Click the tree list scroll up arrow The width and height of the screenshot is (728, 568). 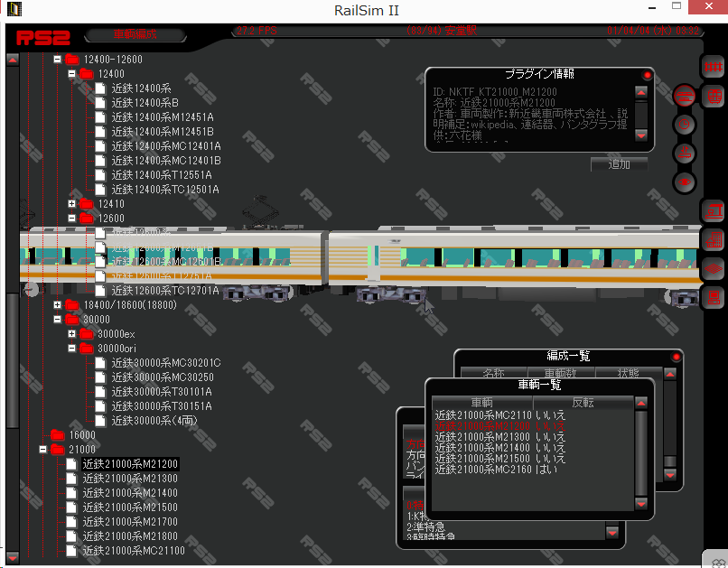click(13, 60)
